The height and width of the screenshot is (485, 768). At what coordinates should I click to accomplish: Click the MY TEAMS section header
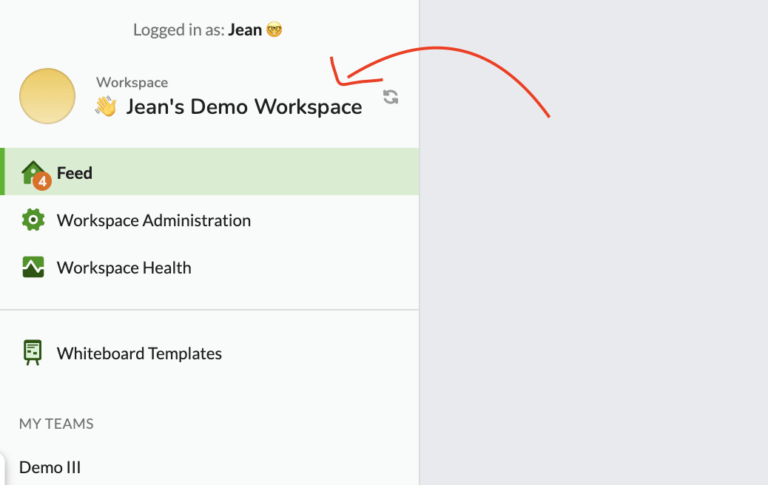coord(56,424)
